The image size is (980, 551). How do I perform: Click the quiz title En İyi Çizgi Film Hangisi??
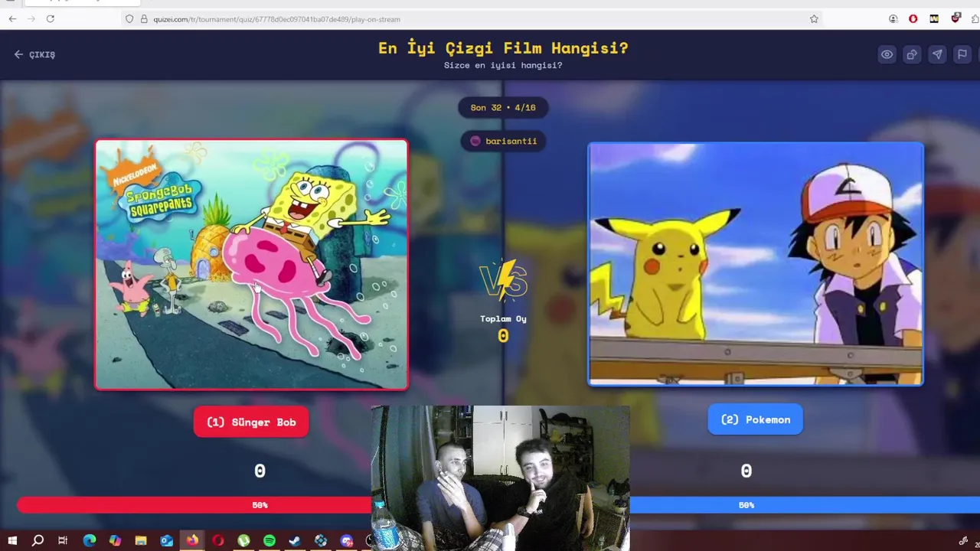point(503,48)
